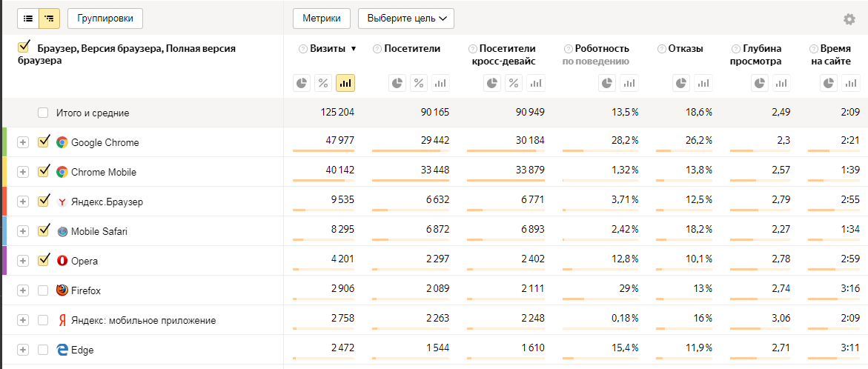The width and height of the screenshot is (868, 369).
Task: Enable the Firefox row checkbox
Action: [x=44, y=290]
